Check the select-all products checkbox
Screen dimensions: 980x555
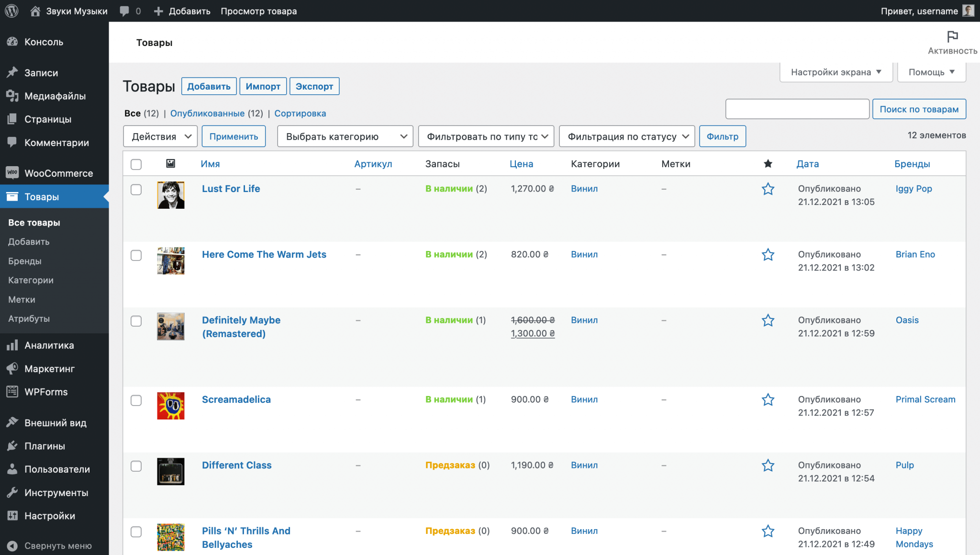136,164
